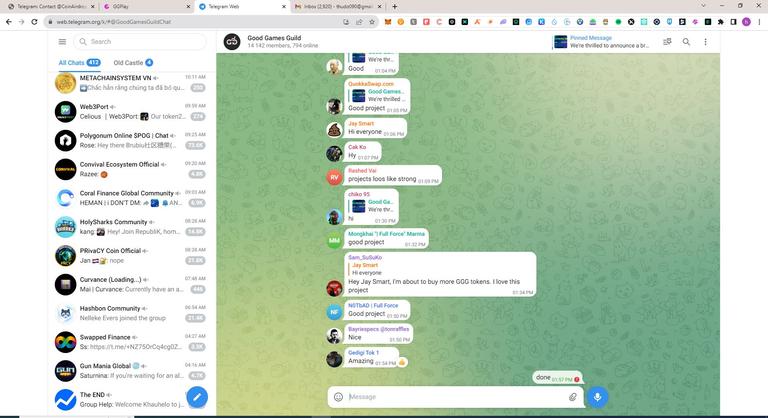Click the failed send error icon on 'done'
The width and height of the screenshot is (768, 418).
577,379
